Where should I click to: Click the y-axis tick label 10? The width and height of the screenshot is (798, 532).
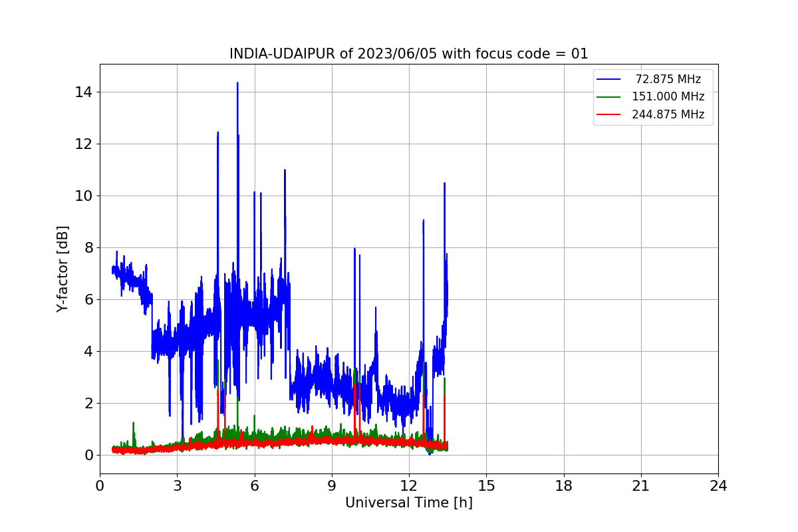84,196
